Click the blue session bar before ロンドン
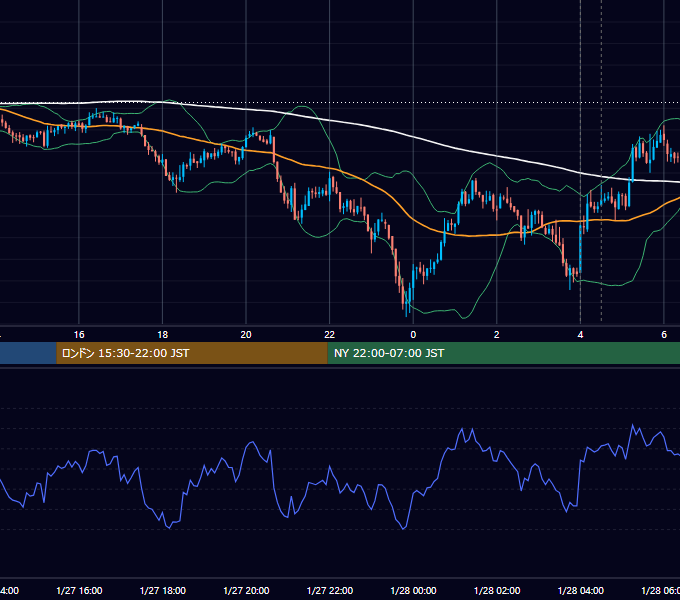The image size is (680, 600). [28, 353]
